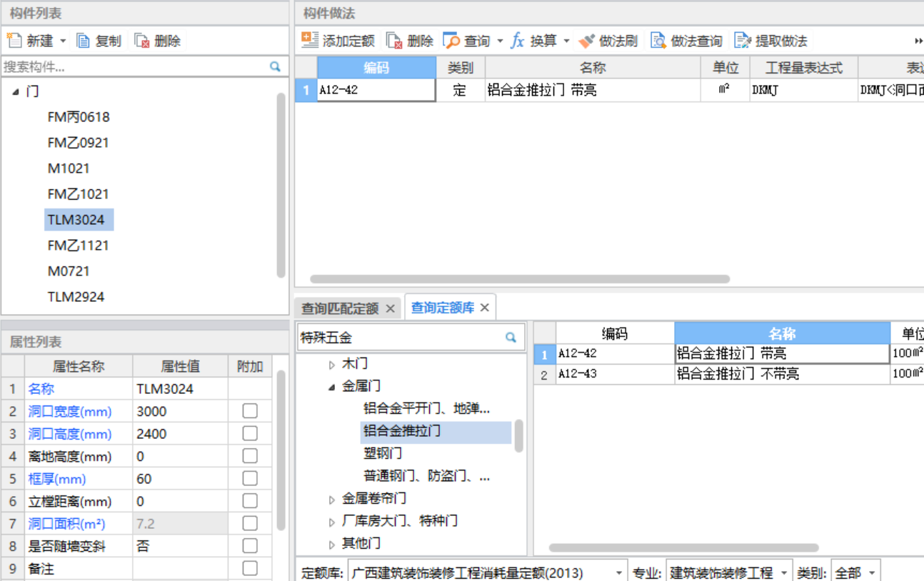Toggle 附加 checkbox for 框厚 row

[250, 479]
